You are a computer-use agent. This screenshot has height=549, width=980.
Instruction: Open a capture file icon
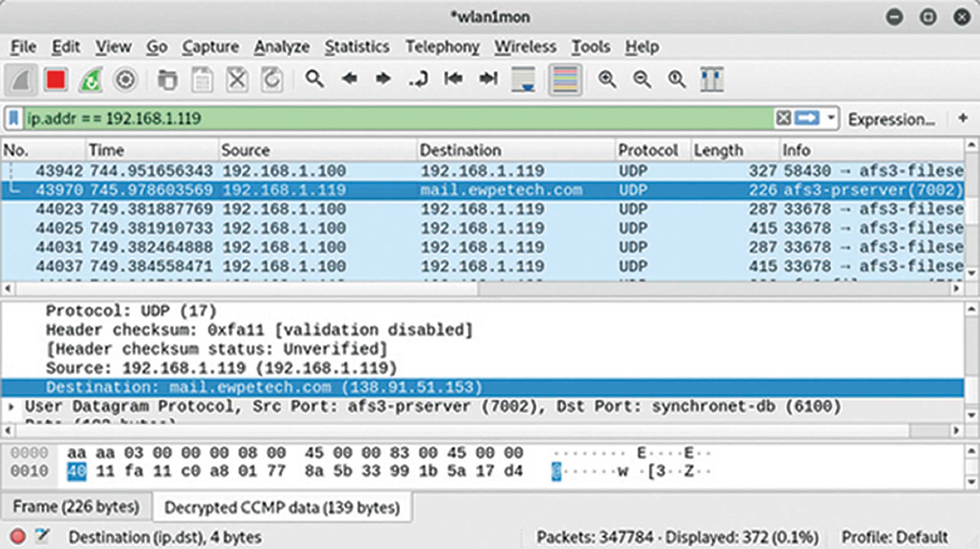click(167, 80)
